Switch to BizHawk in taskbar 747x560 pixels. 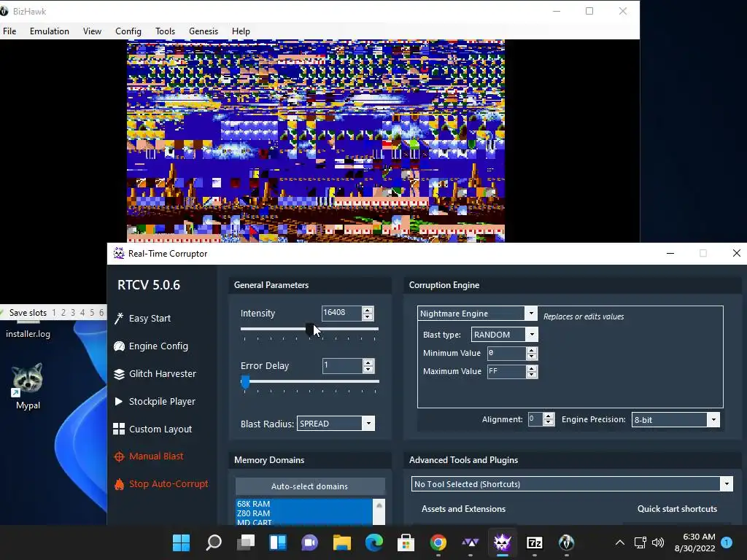[566, 542]
